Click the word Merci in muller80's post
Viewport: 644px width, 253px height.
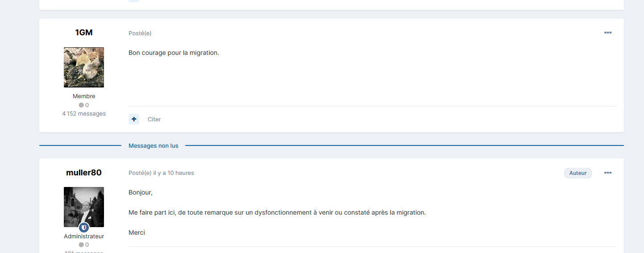[137, 232]
